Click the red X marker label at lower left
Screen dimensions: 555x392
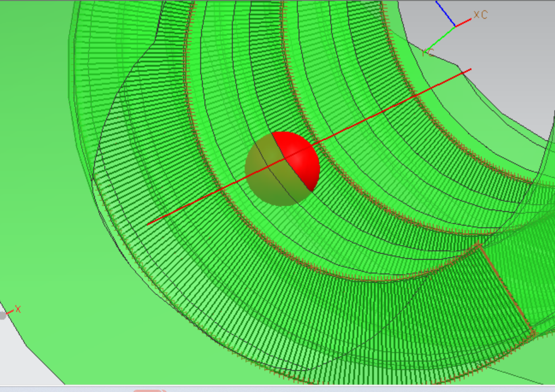tap(18, 309)
